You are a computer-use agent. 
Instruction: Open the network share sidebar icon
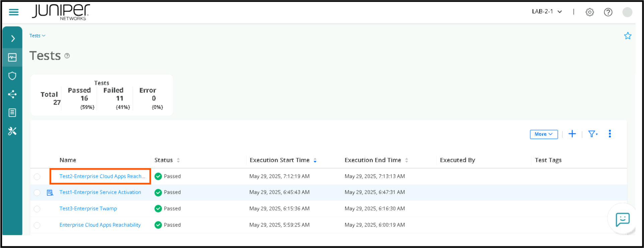click(12, 94)
